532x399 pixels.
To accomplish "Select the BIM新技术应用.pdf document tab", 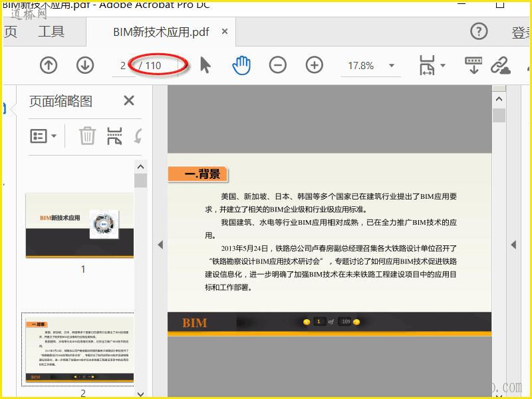I will pyautogui.click(x=161, y=32).
